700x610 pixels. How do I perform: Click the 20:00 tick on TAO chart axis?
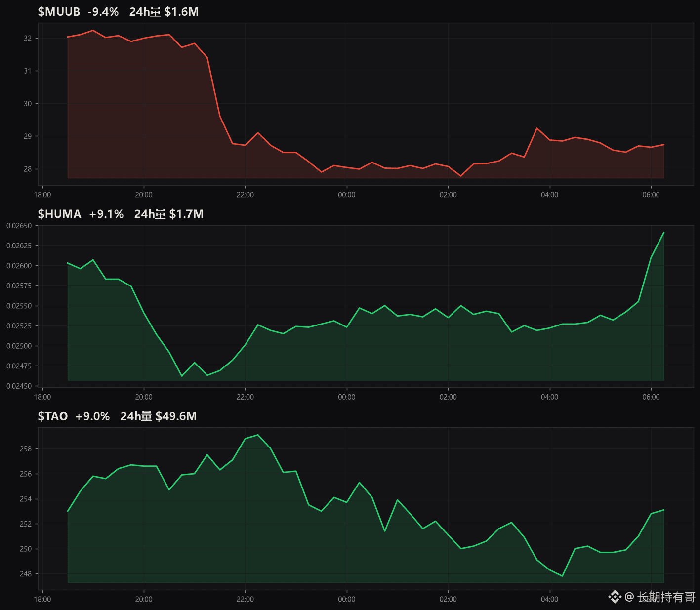pos(144,599)
